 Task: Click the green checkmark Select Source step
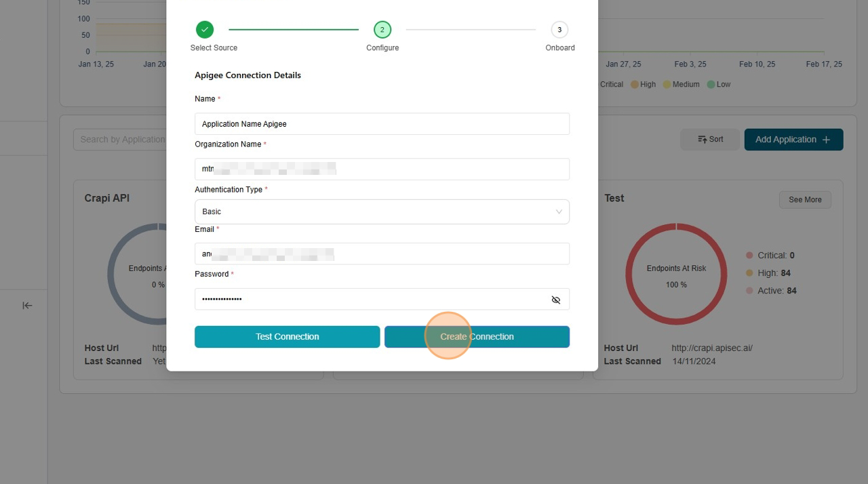pos(205,30)
